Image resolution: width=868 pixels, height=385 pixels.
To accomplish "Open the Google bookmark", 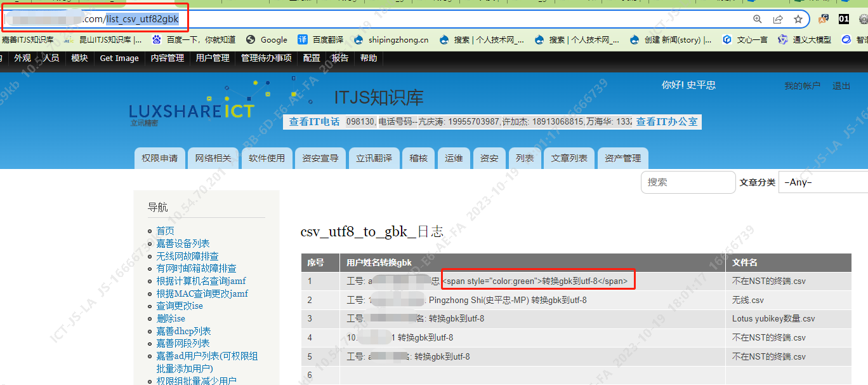I will click(x=267, y=39).
